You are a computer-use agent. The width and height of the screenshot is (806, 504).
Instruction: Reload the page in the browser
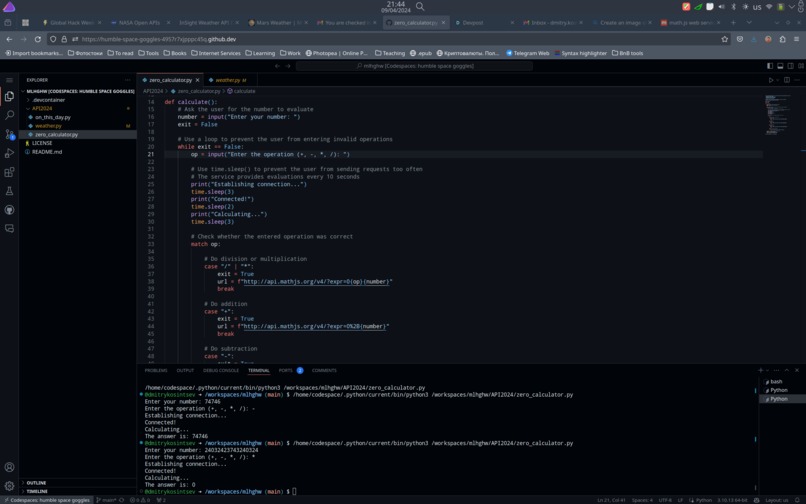38,39
